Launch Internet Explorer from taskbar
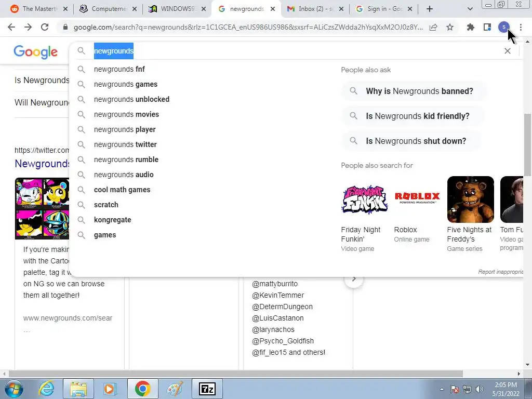Screen dimensions: 532x399 [x=46, y=389]
